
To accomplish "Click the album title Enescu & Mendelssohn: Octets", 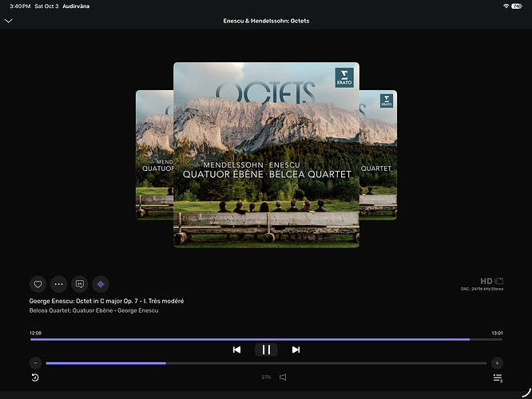I will 266,21.
